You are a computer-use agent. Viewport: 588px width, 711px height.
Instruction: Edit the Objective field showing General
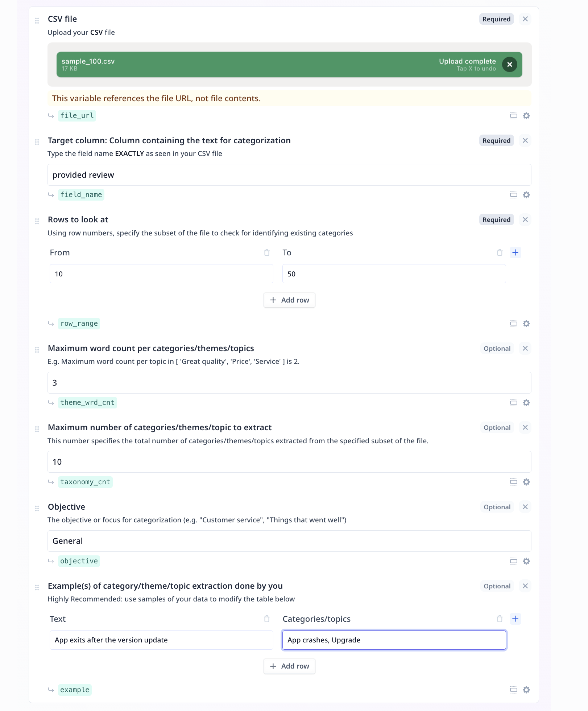[289, 541]
